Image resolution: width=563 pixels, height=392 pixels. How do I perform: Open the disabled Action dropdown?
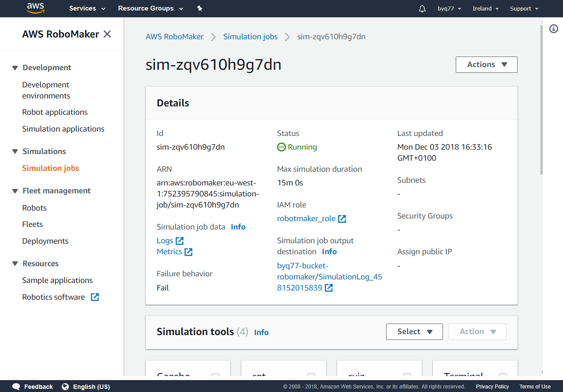coord(477,332)
